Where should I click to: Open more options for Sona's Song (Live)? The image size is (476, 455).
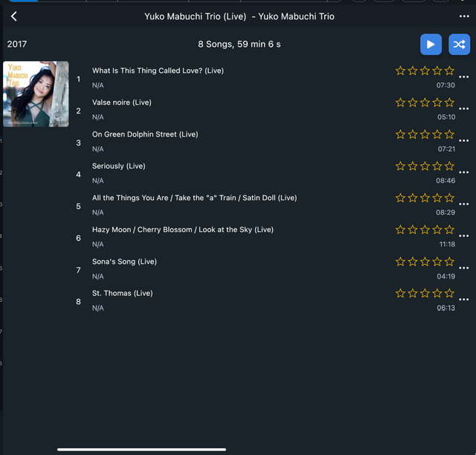pos(464,268)
